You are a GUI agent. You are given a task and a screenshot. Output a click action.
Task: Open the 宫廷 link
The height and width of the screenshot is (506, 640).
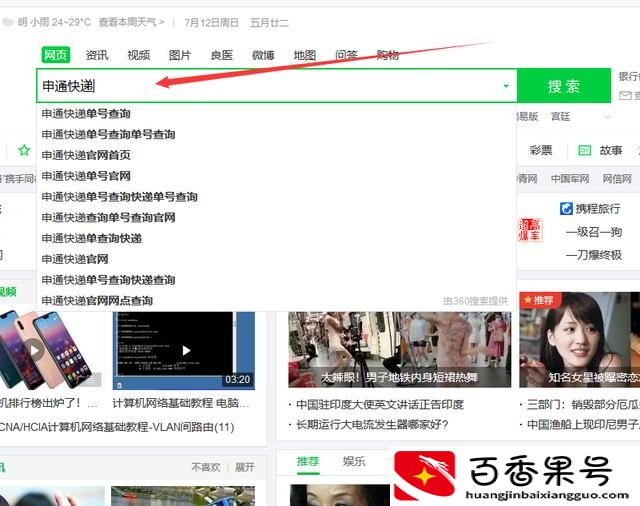[560, 117]
